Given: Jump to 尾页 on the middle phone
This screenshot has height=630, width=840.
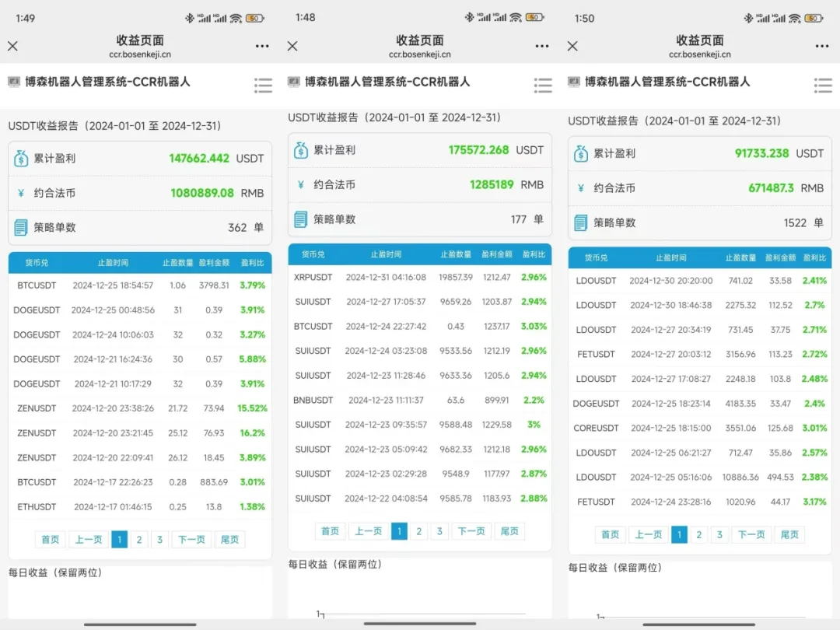Looking at the screenshot, I should (x=509, y=531).
